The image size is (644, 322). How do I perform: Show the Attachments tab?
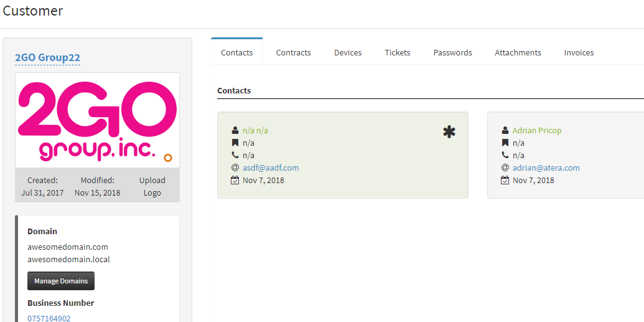518,53
